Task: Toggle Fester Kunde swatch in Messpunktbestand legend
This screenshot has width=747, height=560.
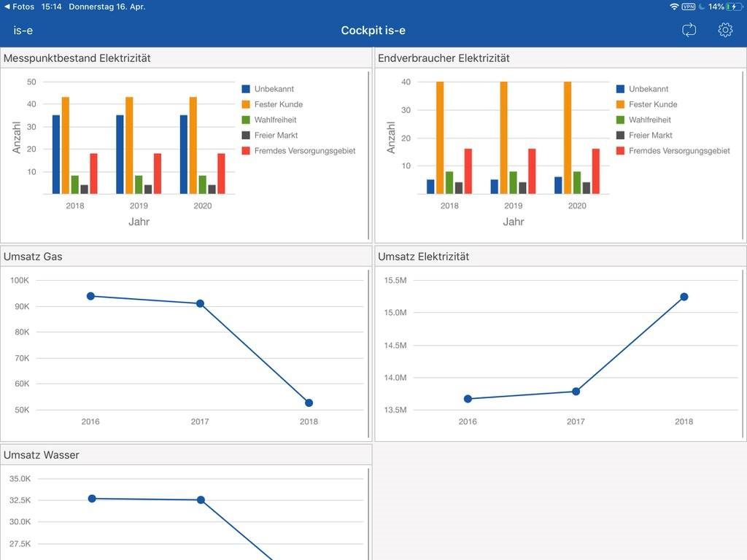Action: (x=246, y=104)
